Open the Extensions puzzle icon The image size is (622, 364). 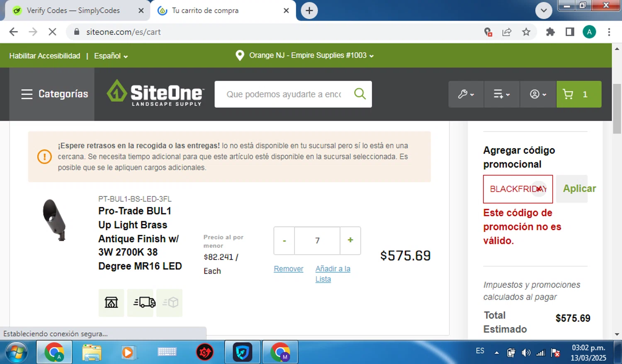(x=550, y=32)
